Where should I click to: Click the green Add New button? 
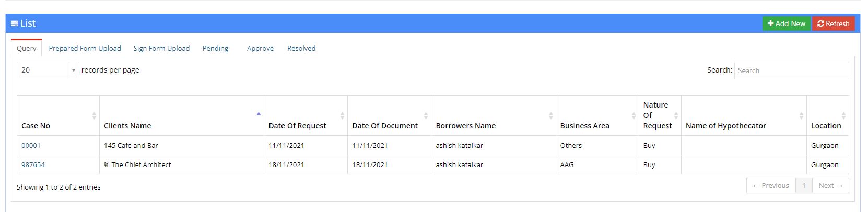point(787,23)
